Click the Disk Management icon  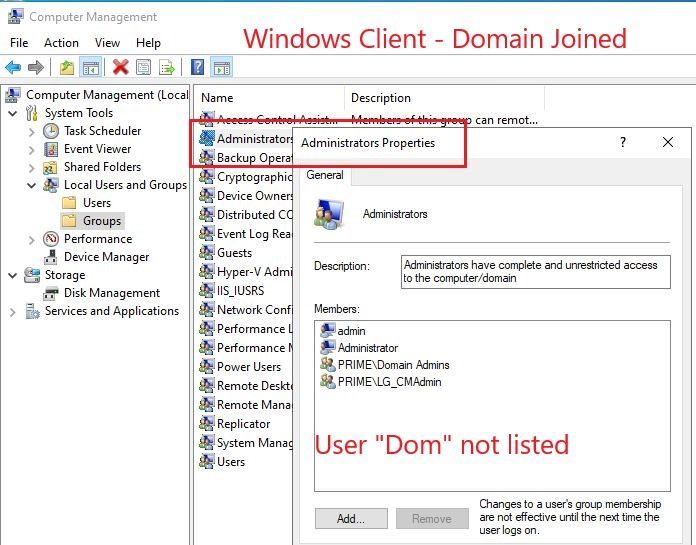click(51, 293)
